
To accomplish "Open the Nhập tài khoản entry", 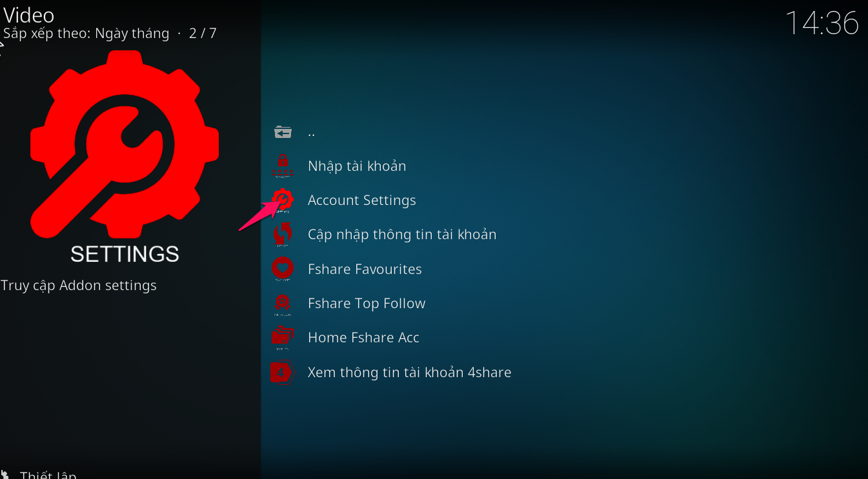I will click(x=357, y=166).
